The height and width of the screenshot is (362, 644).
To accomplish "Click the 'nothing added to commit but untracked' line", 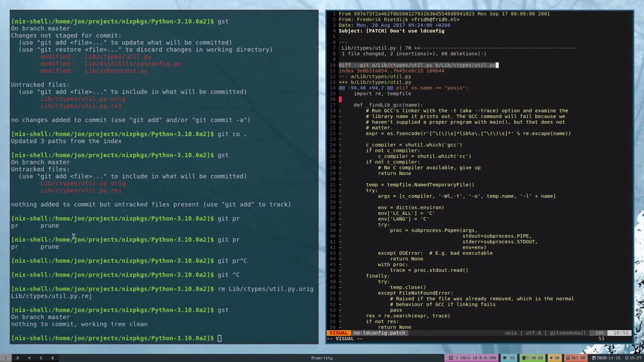I will (x=151, y=204).
